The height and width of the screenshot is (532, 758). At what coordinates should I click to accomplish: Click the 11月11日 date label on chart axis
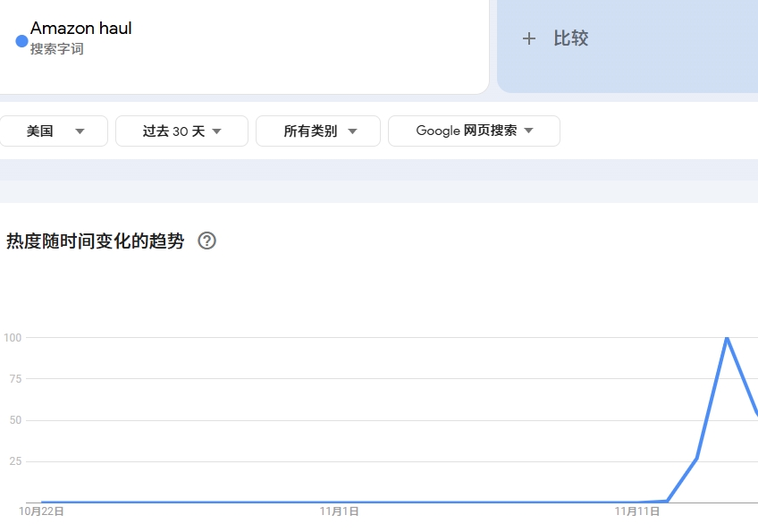pos(636,511)
